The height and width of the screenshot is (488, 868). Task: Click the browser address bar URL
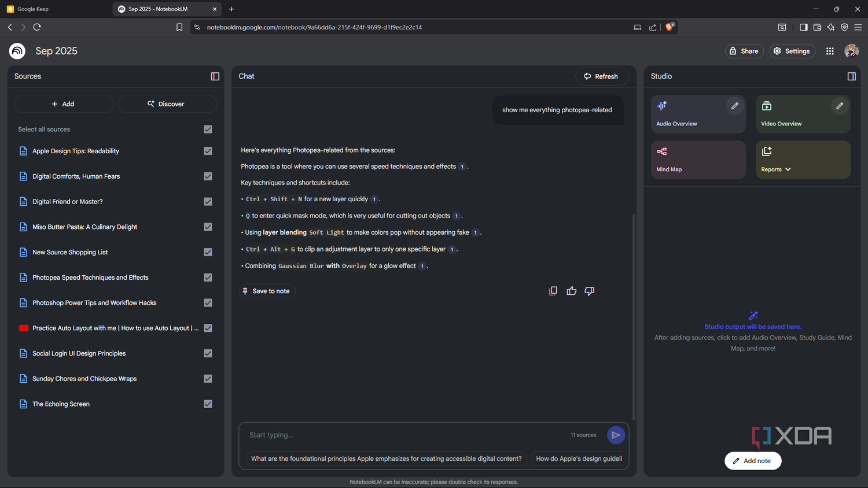(314, 27)
